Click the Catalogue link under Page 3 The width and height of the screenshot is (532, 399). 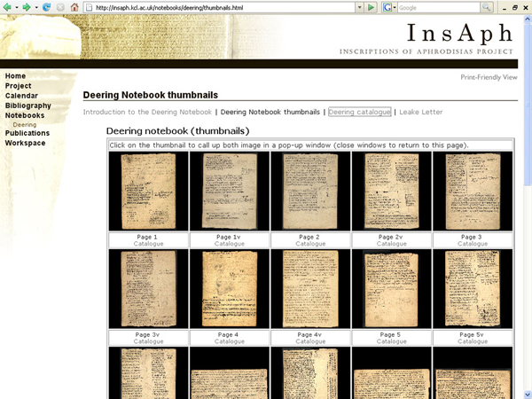tap(472, 243)
